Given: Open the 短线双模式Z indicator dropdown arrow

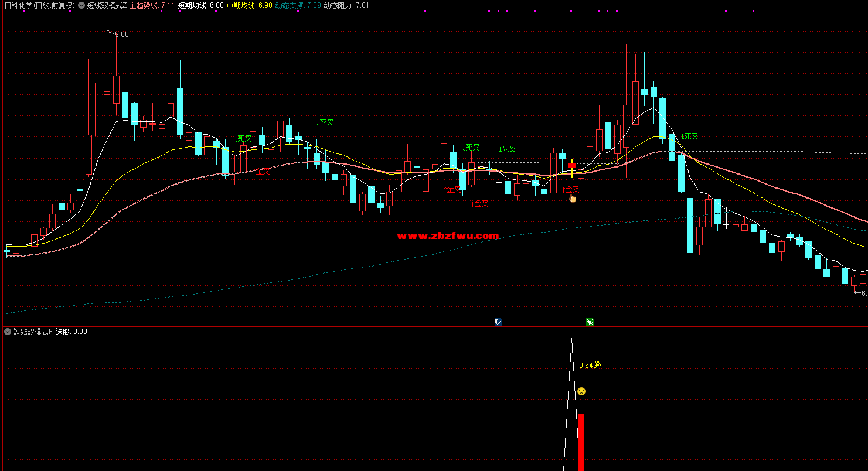Looking at the screenshot, I should pos(81,5).
